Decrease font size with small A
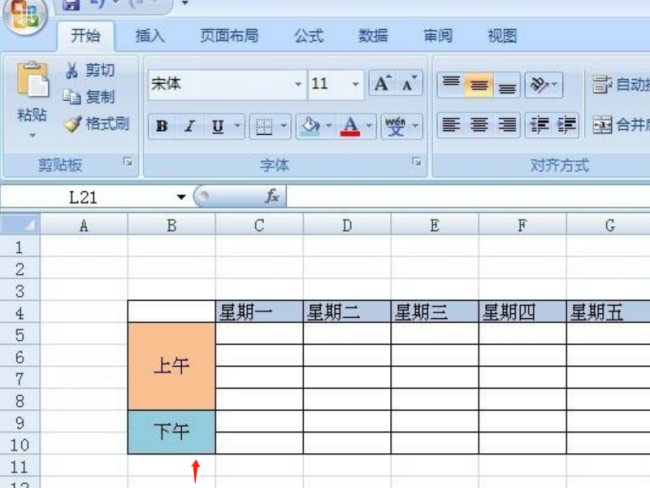Image resolution: width=650 pixels, height=488 pixels. [409, 84]
